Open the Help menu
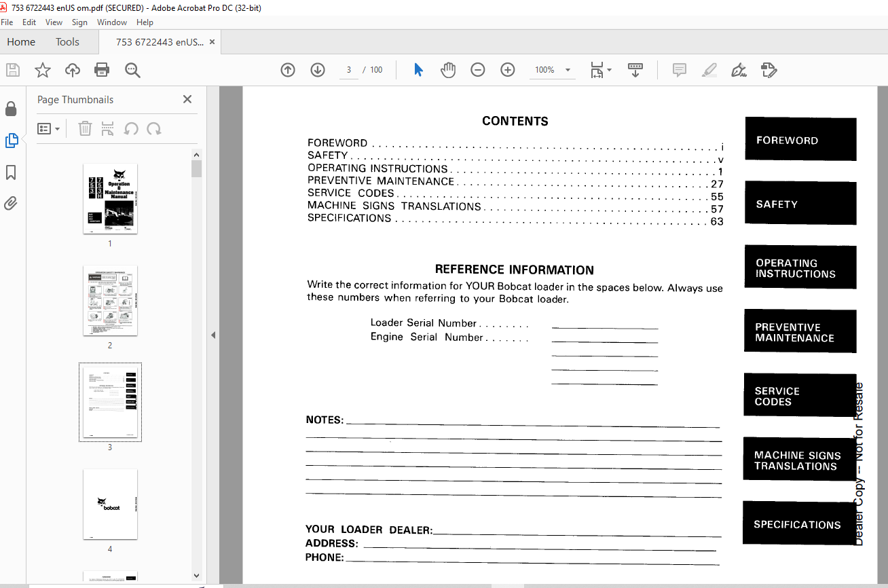The height and width of the screenshot is (588, 888). click(145, 22)
